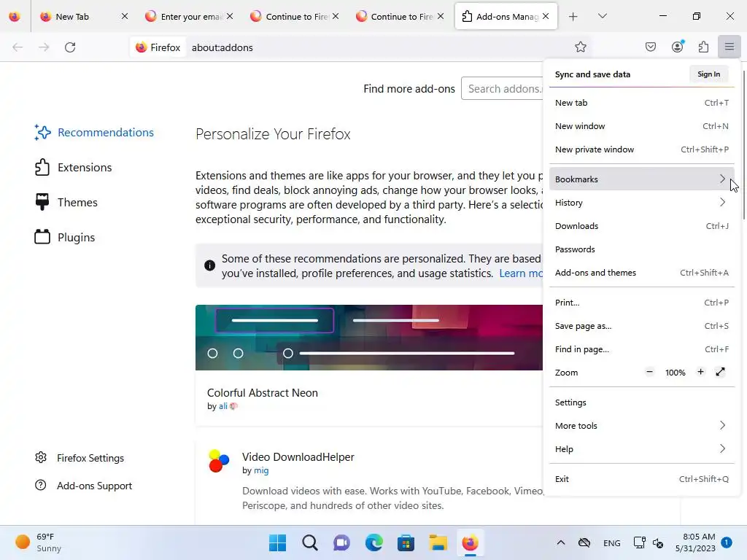
Task: Open the muted volume tray icon
Action: click(x=658, y=542)
